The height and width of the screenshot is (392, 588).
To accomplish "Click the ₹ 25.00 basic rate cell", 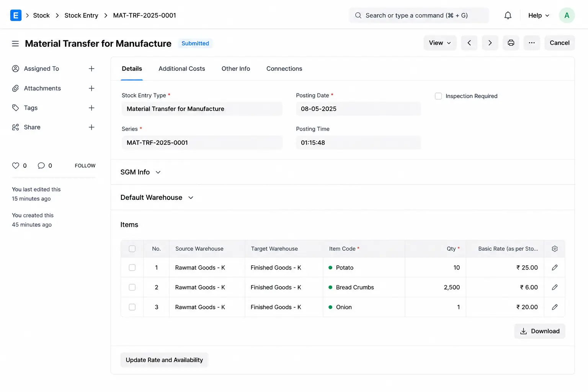I will 505,268.
